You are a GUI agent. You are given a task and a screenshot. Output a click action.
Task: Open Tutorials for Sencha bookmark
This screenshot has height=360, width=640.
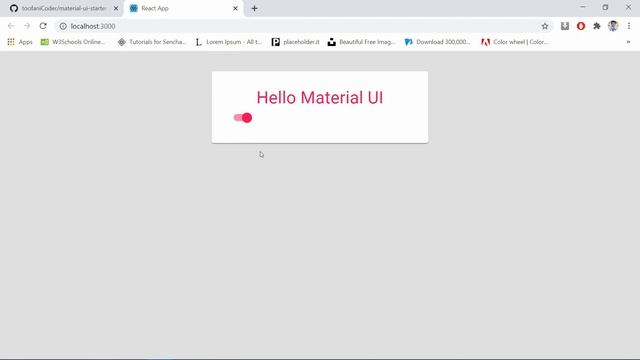click(x=152, y=42)
